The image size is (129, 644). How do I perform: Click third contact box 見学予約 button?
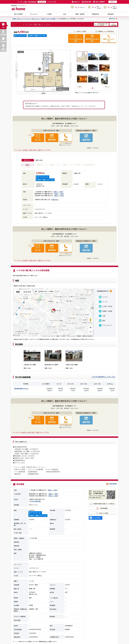point(52,420)
